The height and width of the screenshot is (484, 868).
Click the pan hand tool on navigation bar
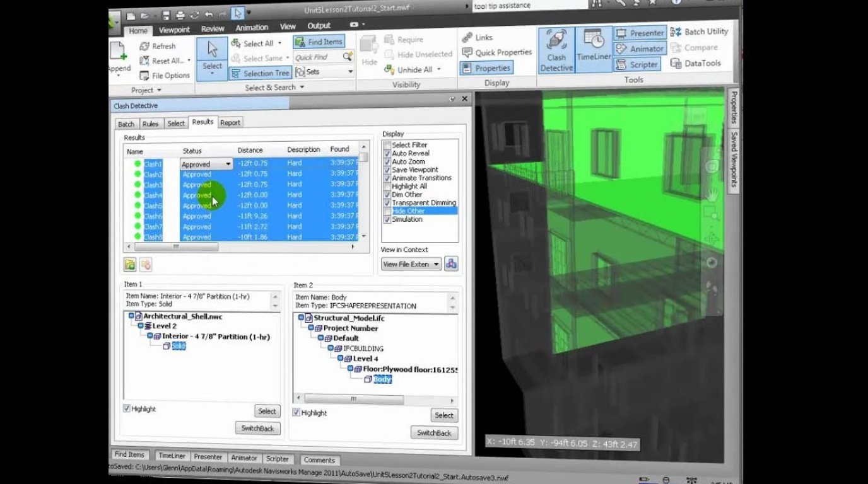pyautogui.click(x=713, y=194)
